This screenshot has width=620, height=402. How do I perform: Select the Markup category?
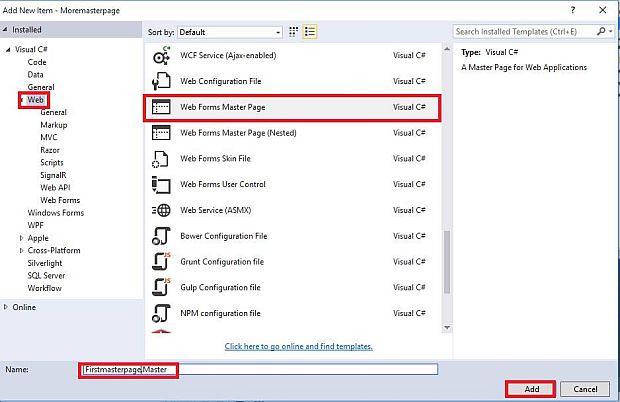tap(54, 125)
